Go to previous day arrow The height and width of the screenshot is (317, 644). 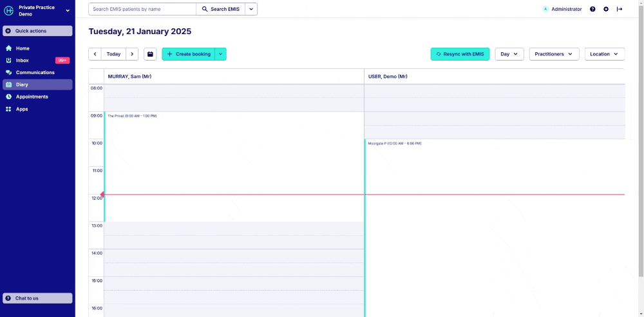[x=95, y=54]
